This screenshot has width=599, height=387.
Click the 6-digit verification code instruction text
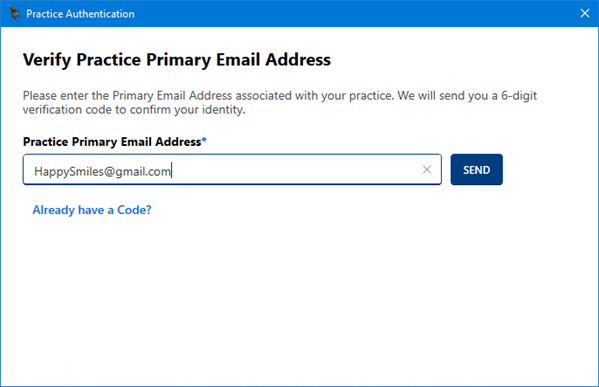click(280, 102)
